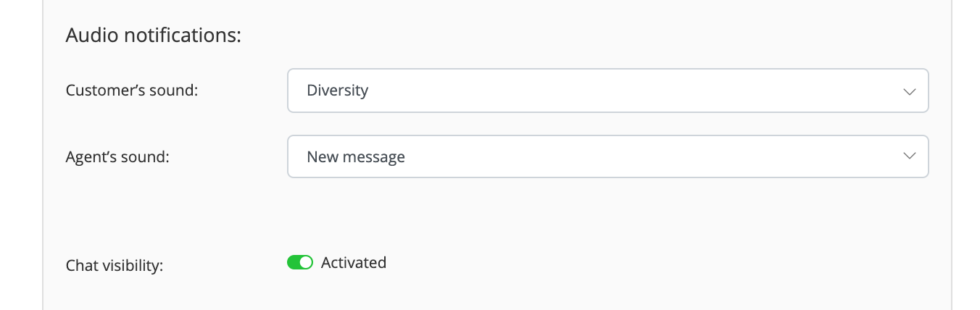Viewport: 980px width, 310px height.
Task: Expand the sound list showing New message
Action: 607,156
